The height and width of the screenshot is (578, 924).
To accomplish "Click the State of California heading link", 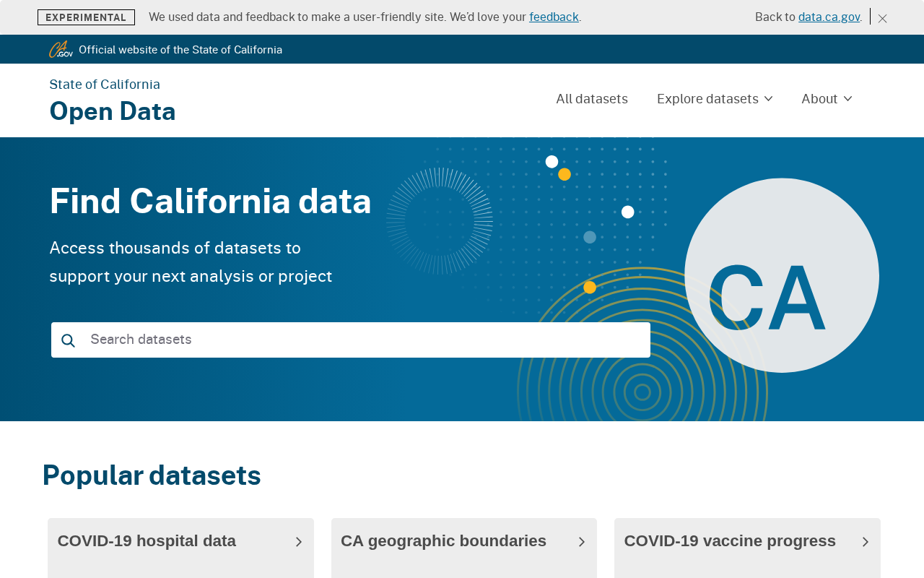I will pyautogui.click(x=105, y=85).
